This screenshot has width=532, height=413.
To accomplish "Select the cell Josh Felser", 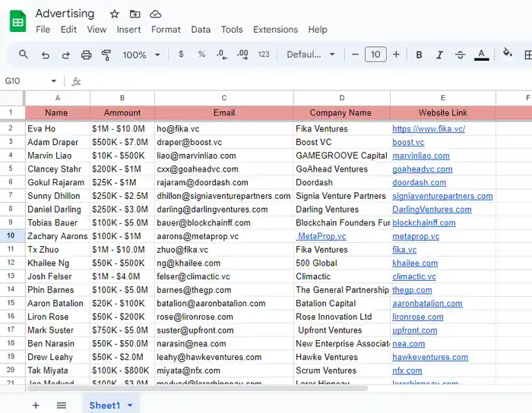I will click(x=58, y=276).
